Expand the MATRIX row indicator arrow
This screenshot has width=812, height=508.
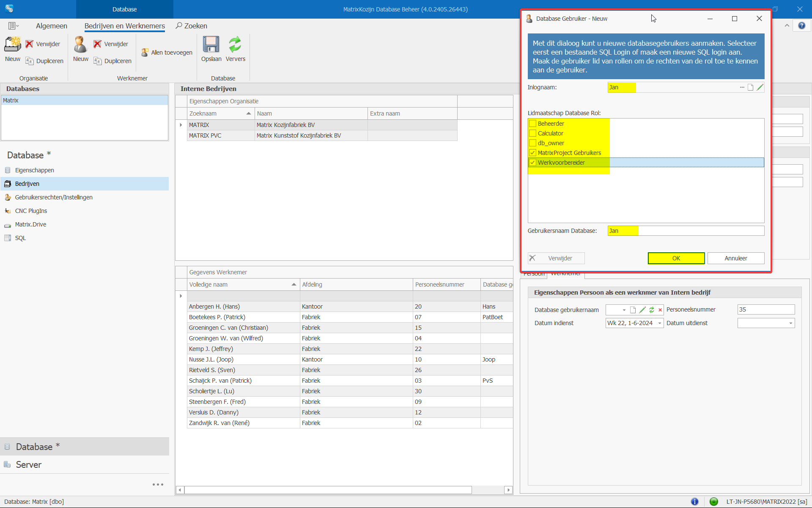[181, 125]
